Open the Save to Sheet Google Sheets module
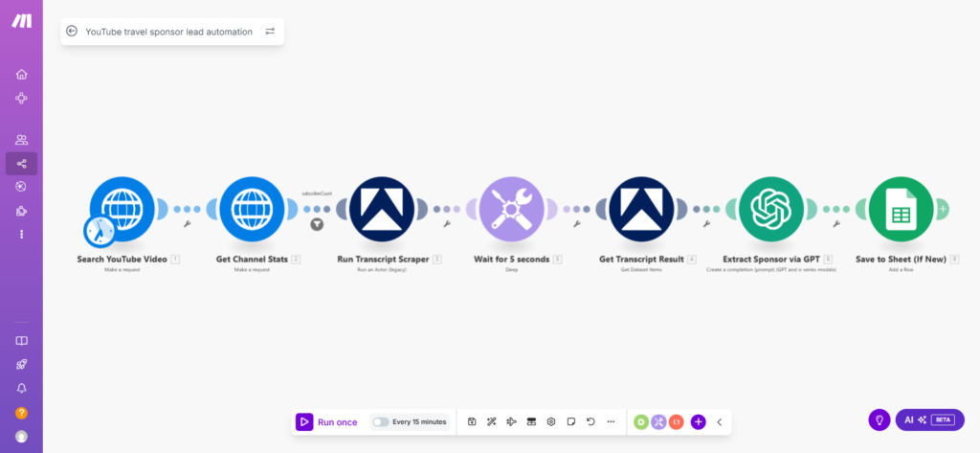 point(902,209)
